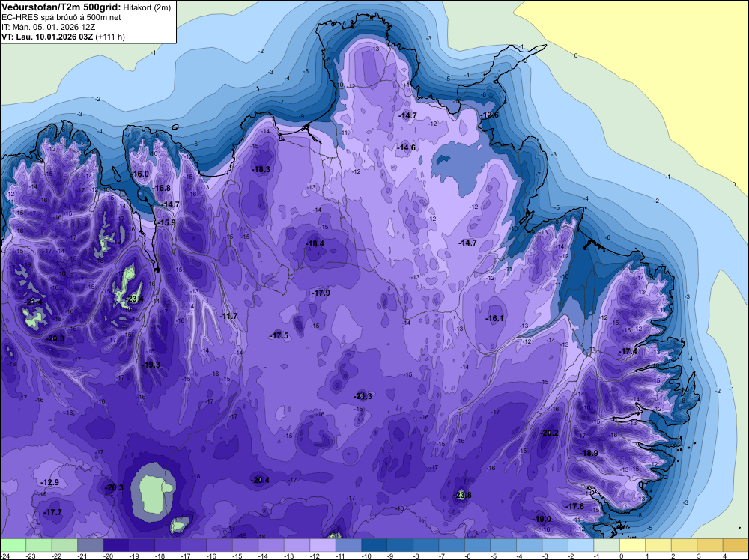Click the -12.6 temperature value
The width and height of the screenshot is (749, 560).
[x=490, y=115]
